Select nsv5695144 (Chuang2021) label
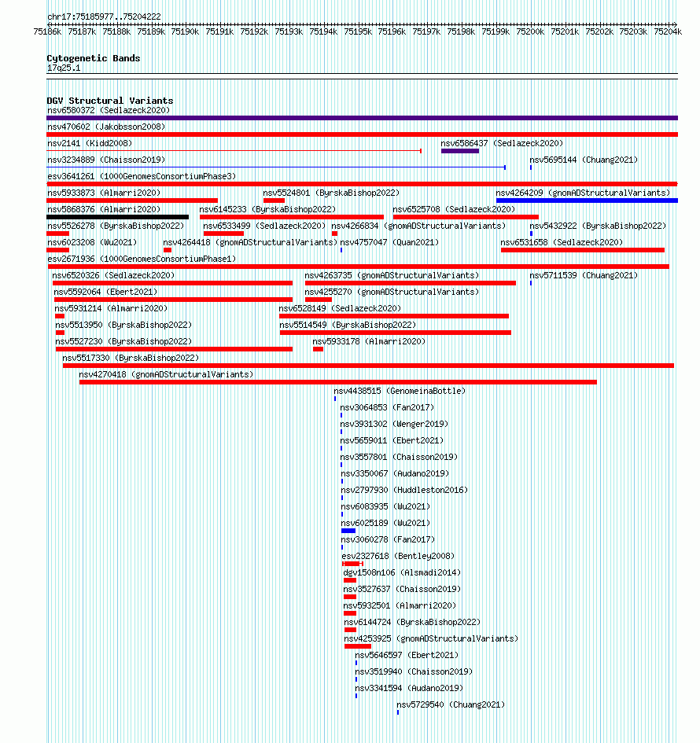This screenshot has width=700, height=743. click(x=584, y=160)
